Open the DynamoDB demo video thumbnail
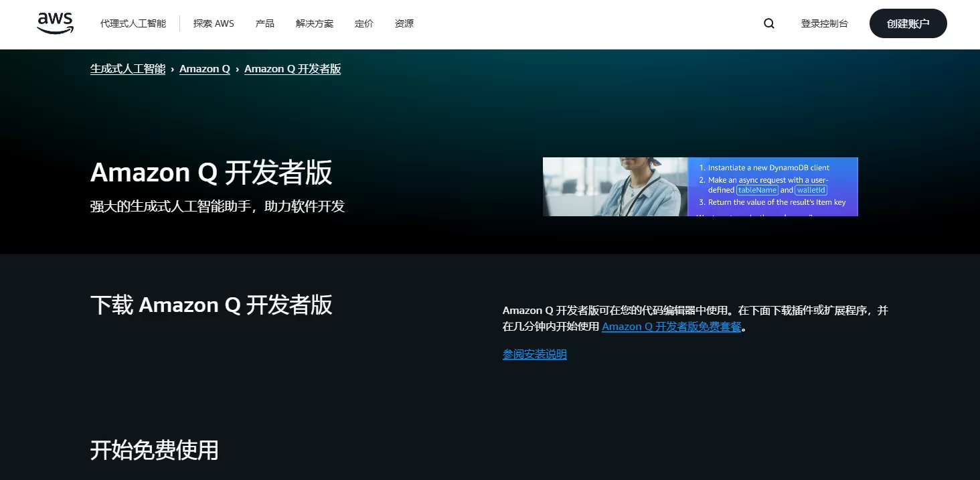Viewport: 980px width, 480px height. (700, 187)
